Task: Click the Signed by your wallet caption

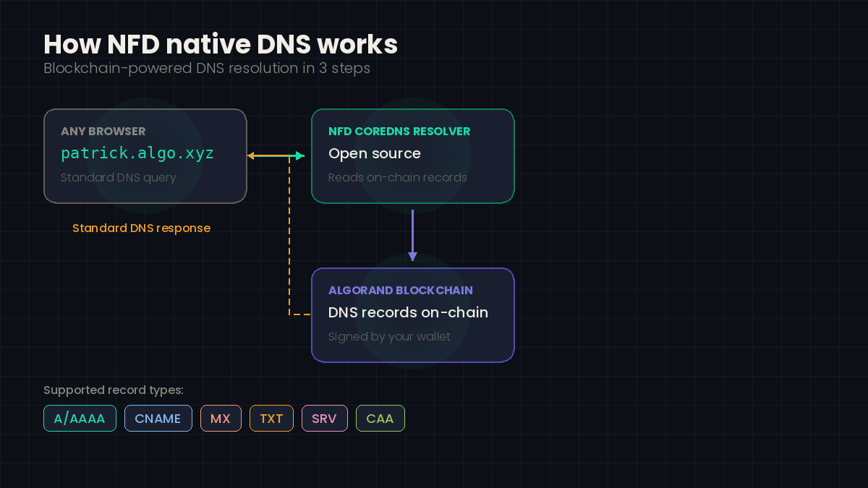Action: [x=388, y=336]
